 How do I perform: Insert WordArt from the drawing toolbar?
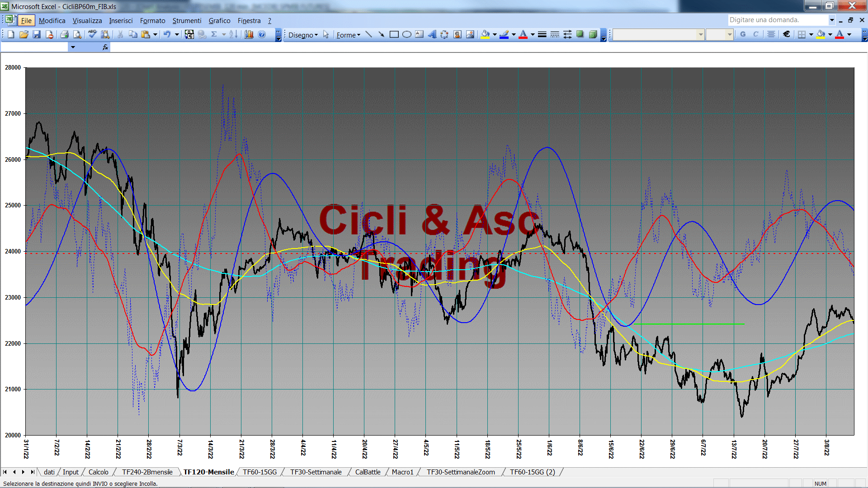point(432,34)
